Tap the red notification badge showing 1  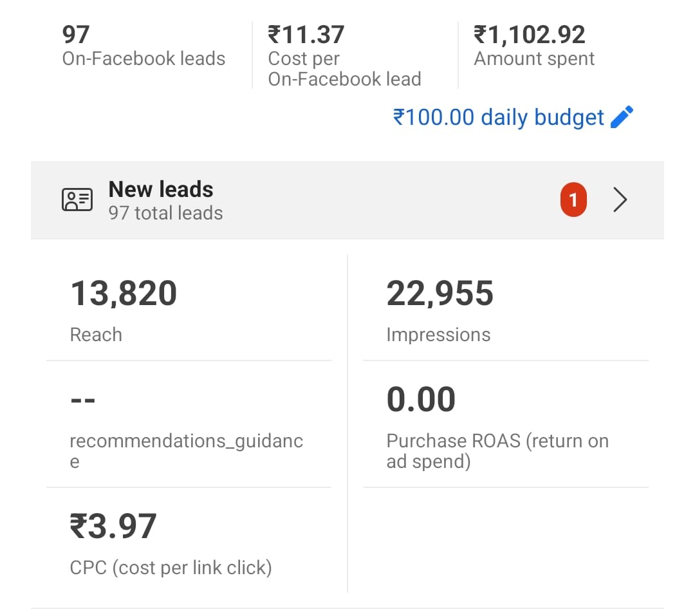click(x=573, y=201)
